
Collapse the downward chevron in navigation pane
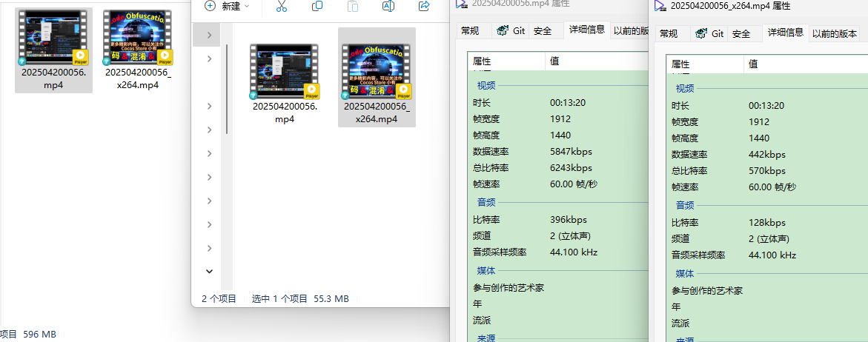pyautogui.click(x=209, y=271)
